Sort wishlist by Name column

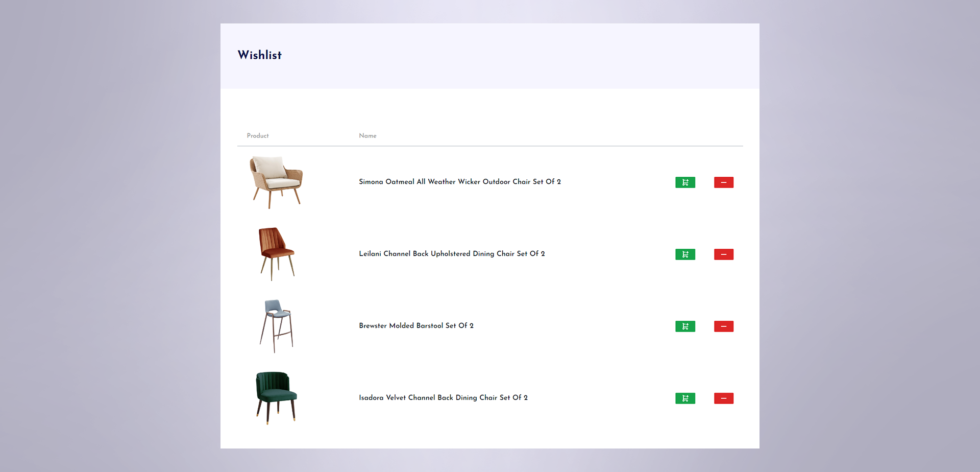(367, 135)
